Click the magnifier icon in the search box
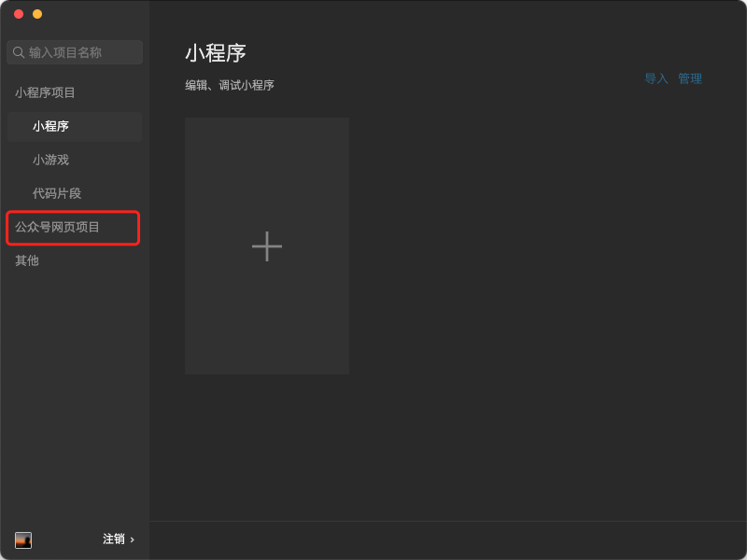747x560 pixels. [19, 52]
